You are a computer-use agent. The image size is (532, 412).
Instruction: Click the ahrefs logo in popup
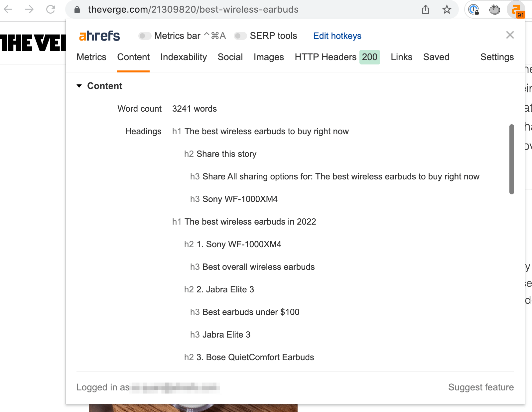pos(99,36)
